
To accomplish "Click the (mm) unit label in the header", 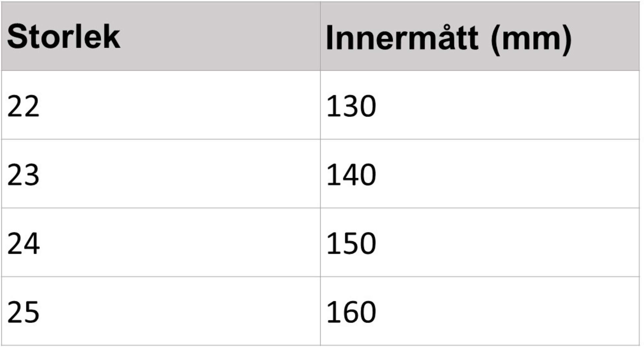I will click(531, 39).
